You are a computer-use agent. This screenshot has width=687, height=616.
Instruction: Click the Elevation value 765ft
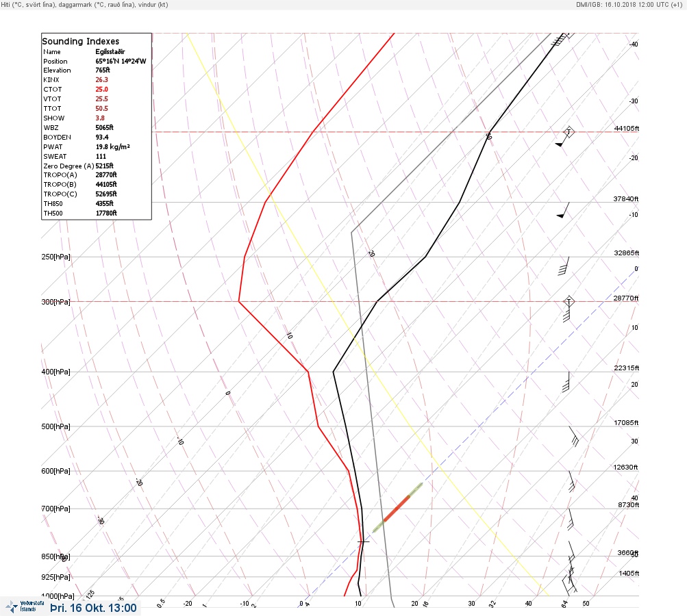pyautogui.click(x=103, y=70)
